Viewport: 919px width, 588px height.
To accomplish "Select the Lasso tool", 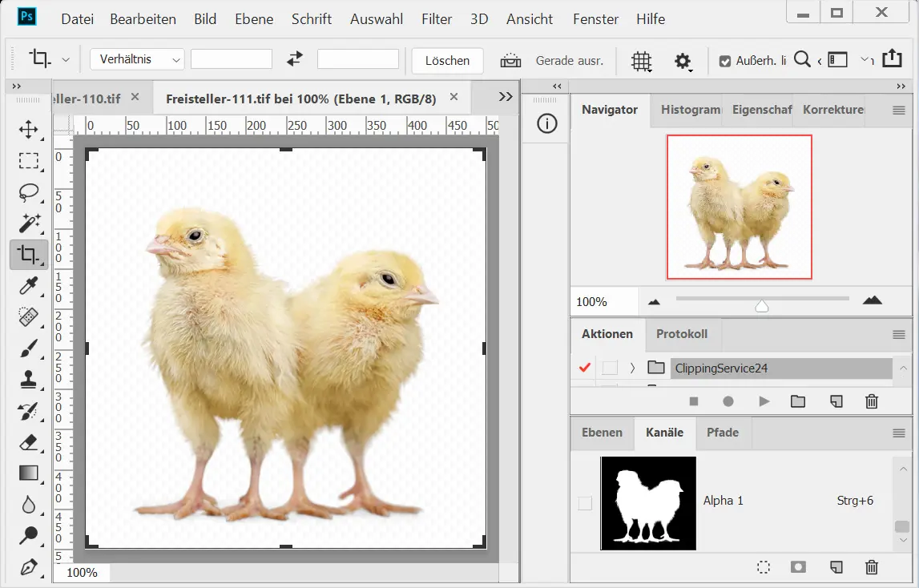I will pos(29,192).
